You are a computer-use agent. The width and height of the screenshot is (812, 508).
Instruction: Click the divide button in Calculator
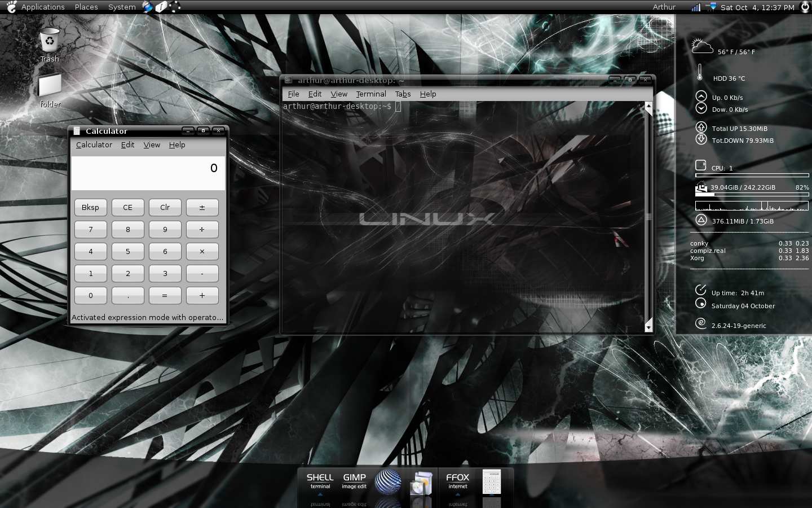pos(202,229)
